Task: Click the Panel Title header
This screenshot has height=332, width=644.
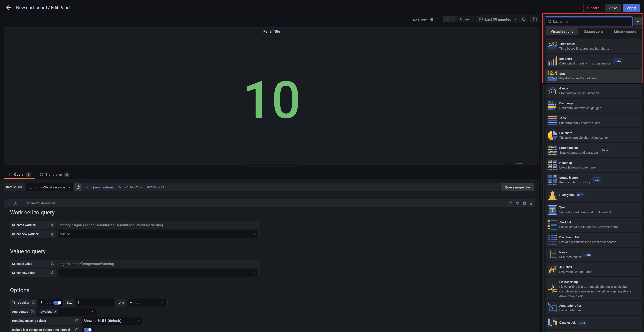Action: (272, 31)
